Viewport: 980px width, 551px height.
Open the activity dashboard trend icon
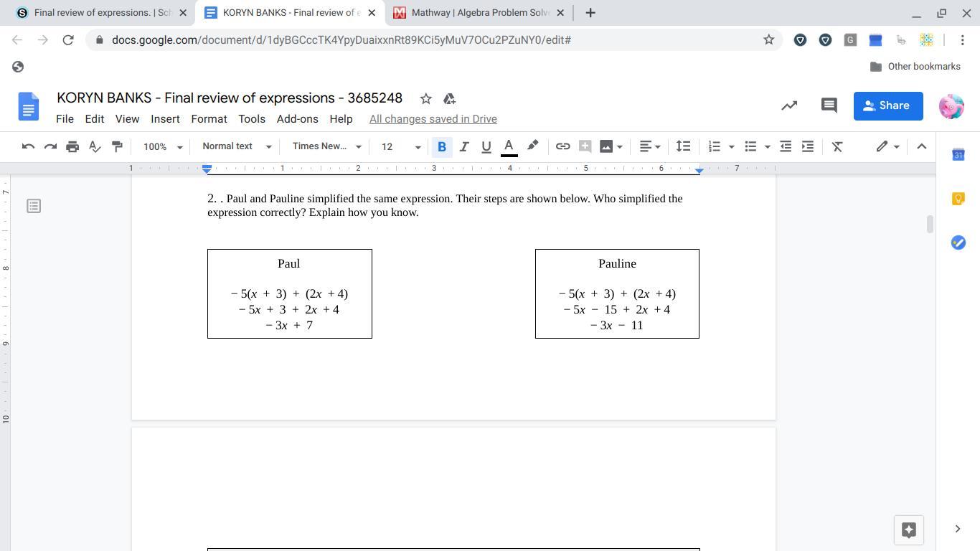(x=789, y=105)
